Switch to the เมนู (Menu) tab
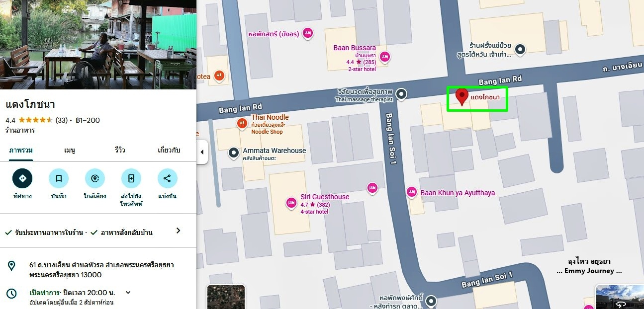This screenshot has height=309, width=644. (70, 150)
